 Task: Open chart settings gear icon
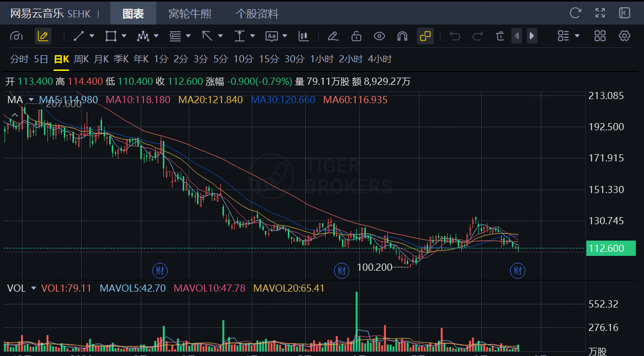click(x=625, y=36)
